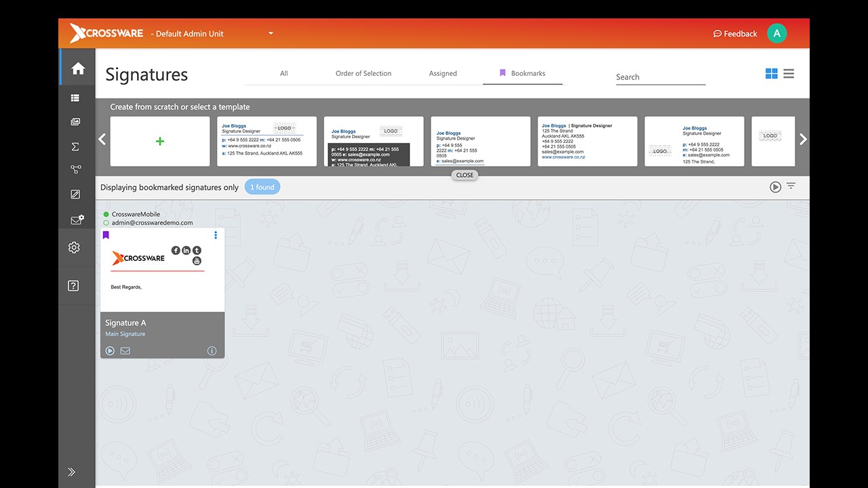
Task: Show info for Signature A
Action: point(212,350)
